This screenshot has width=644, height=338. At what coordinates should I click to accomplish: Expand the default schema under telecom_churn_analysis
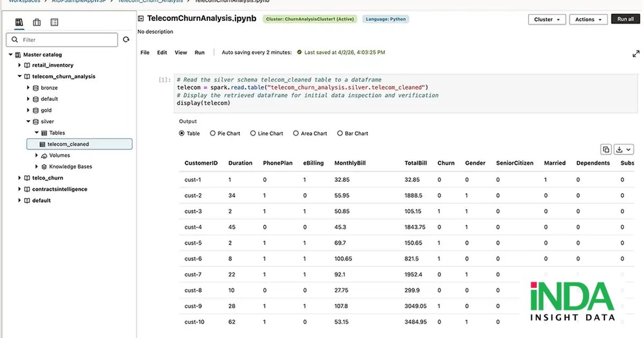pyautogui.click(x=28, y=99)
